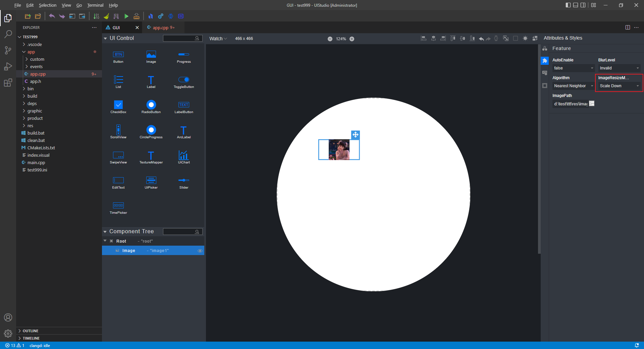Select the UiChart control icon
The height and width of the screenshot is (349, 644).
pos(183,155)
